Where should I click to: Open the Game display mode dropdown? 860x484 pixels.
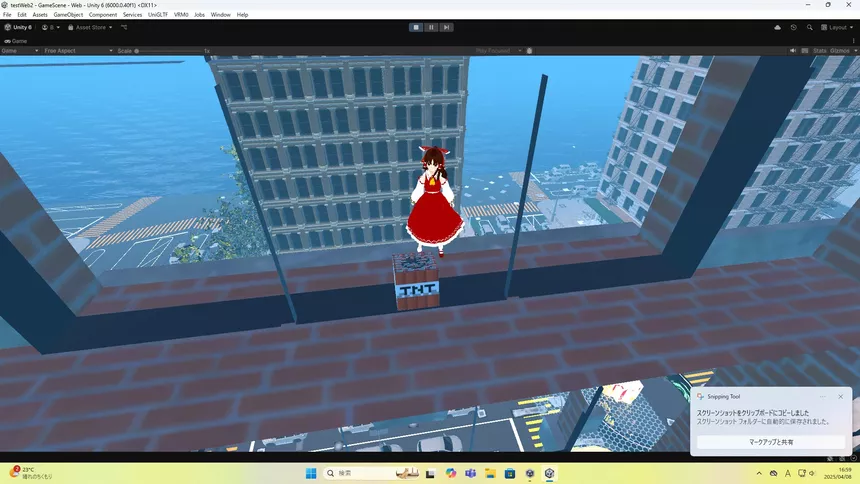point(20,50)
